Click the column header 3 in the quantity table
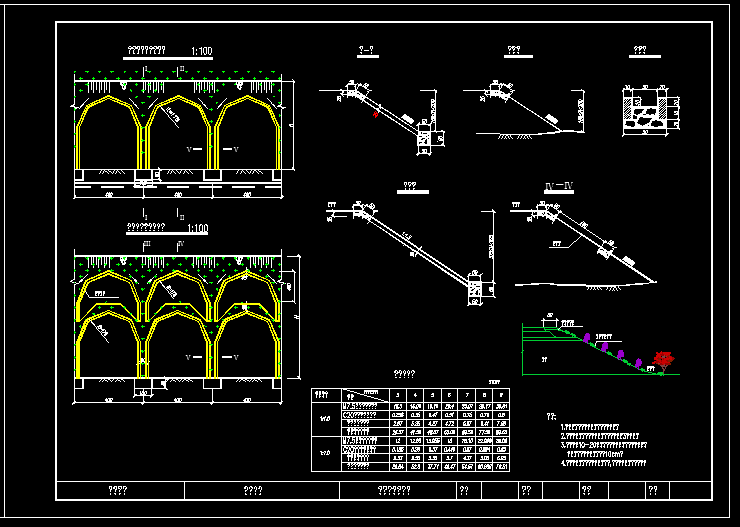The image size is (740, 527). click(x=398, y=394)
